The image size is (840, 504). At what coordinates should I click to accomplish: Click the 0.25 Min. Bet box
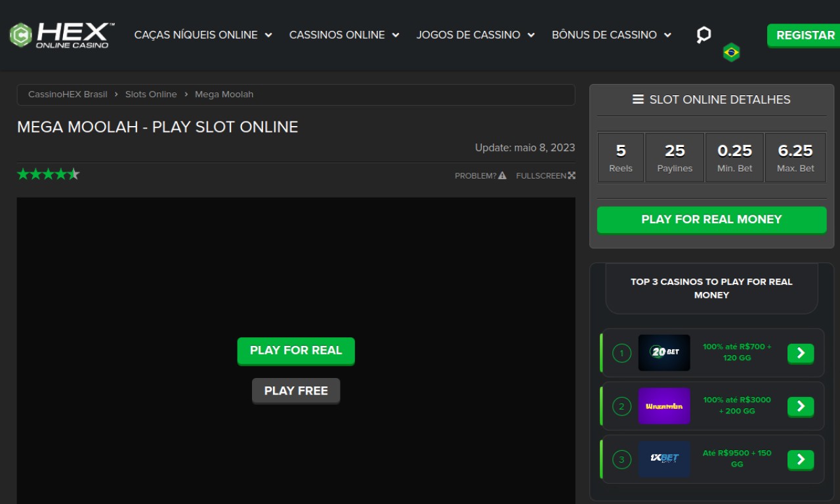click(734, 157)
